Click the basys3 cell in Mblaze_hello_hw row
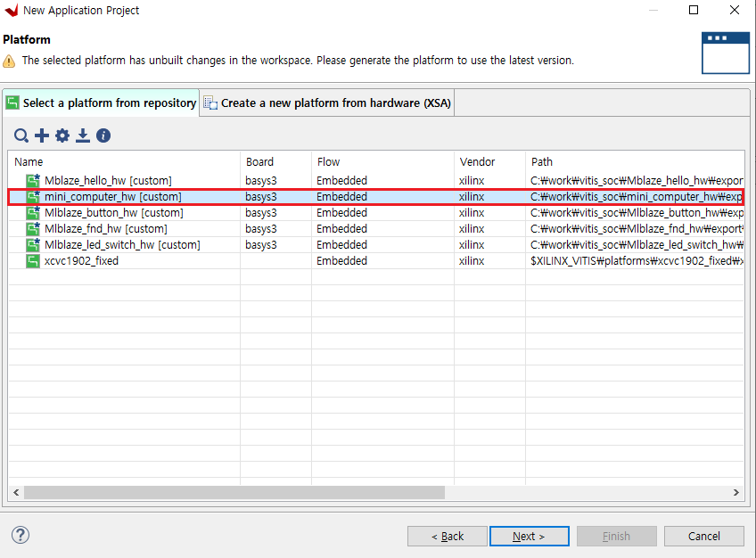Image resolution: width=756 pixels, height=558 pixels. pos(261,181)
